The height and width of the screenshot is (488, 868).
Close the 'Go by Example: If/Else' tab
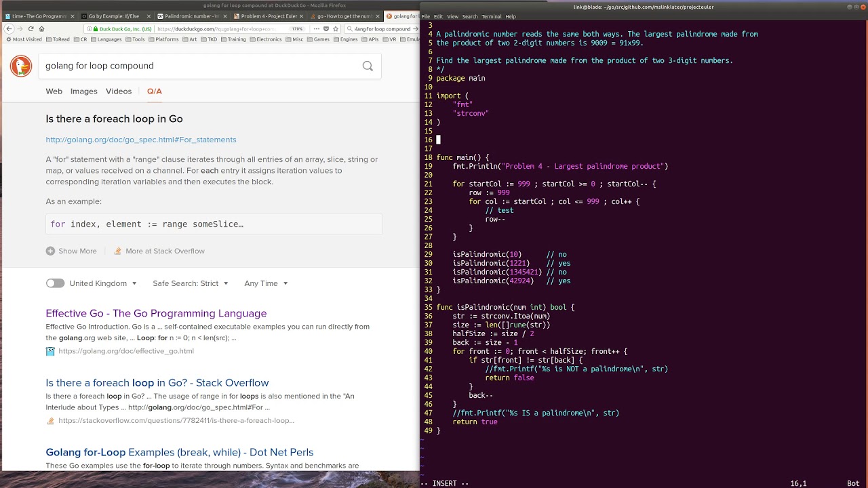(149, 16)
